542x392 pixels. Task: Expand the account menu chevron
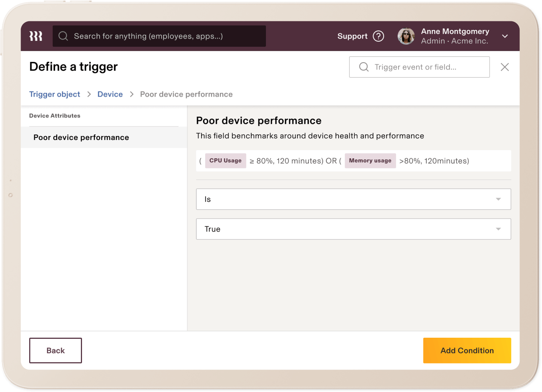point(505,36)
